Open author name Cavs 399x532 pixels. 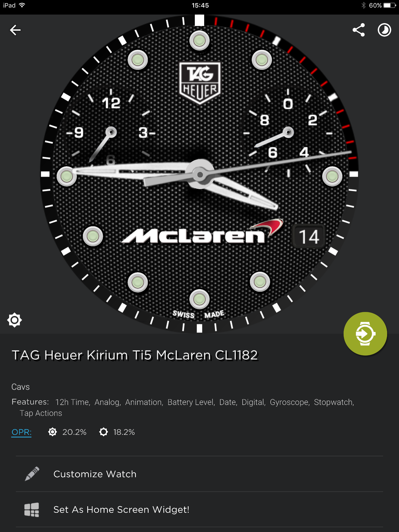pos(21,387)
